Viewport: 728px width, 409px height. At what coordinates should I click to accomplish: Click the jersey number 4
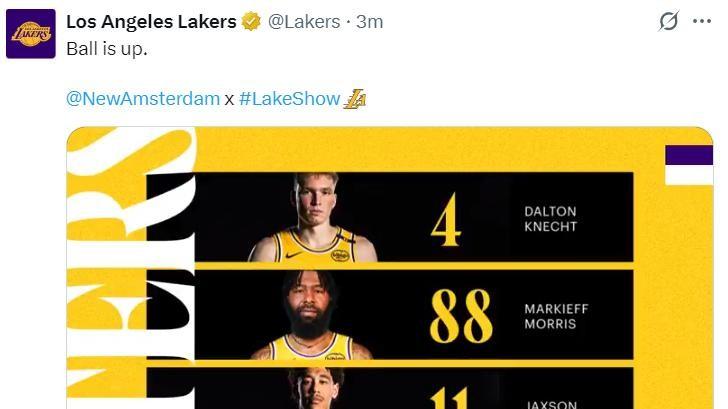pos(446,219)
